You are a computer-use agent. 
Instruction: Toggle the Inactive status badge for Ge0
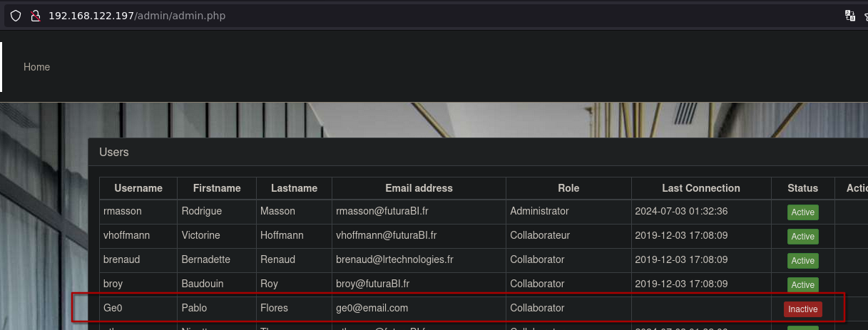(x=802, y=309)
